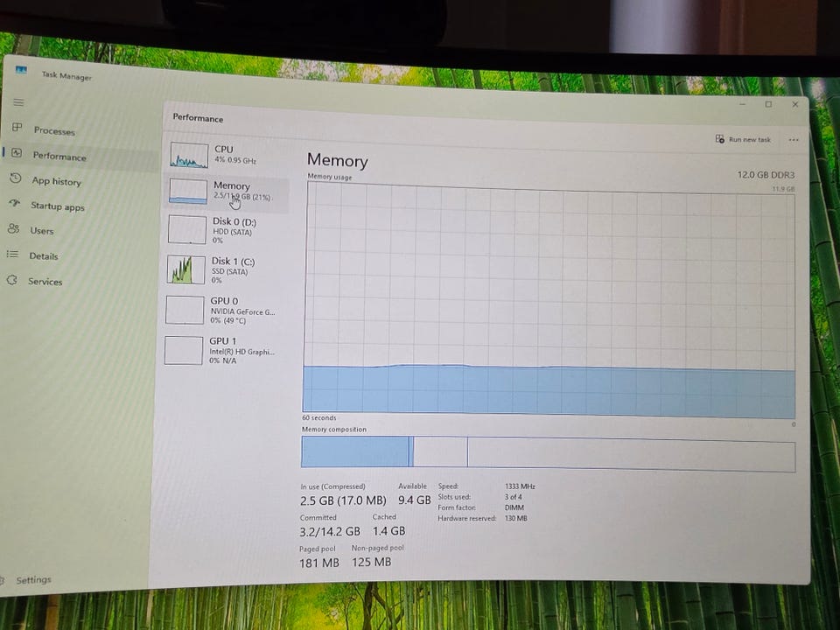Select the GPU 0 graph thumbnail
Viewport: 840px width, 630px height.
pos(185,310)
